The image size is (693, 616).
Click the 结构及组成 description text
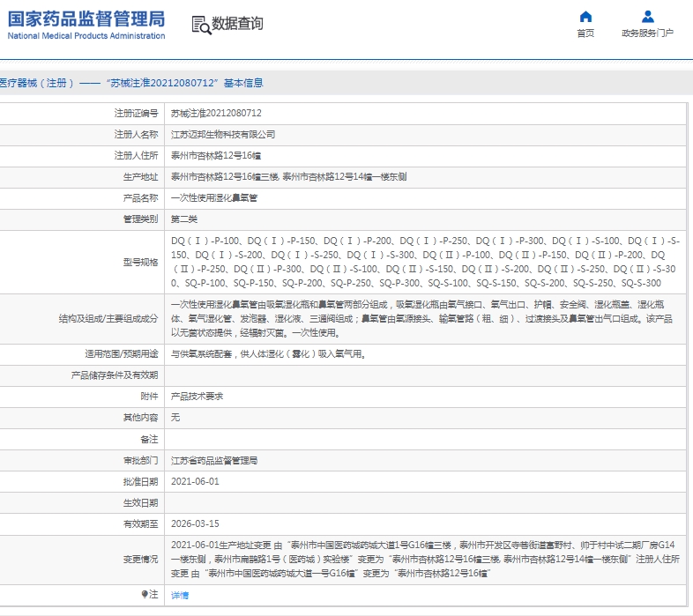pyautogui.click(x=421, y=319)
